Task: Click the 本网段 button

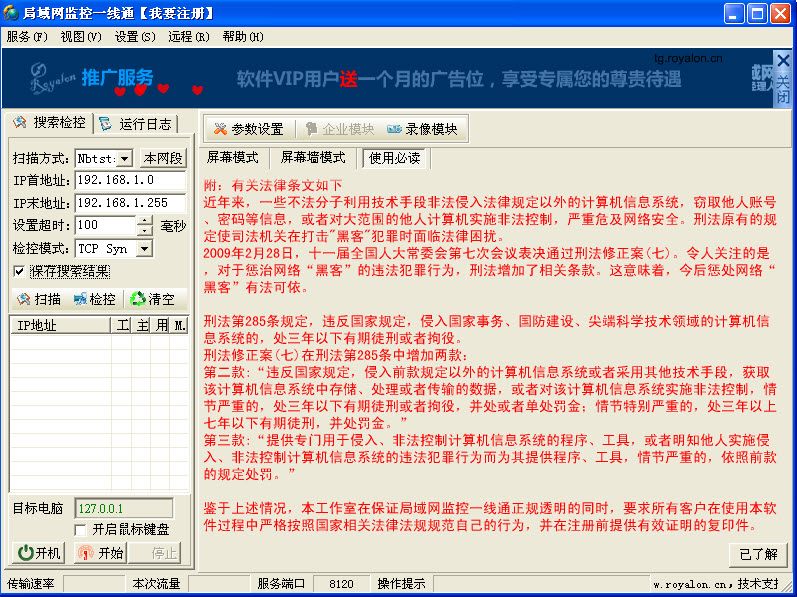Action: pyautogui.click(x=162, y=158)
